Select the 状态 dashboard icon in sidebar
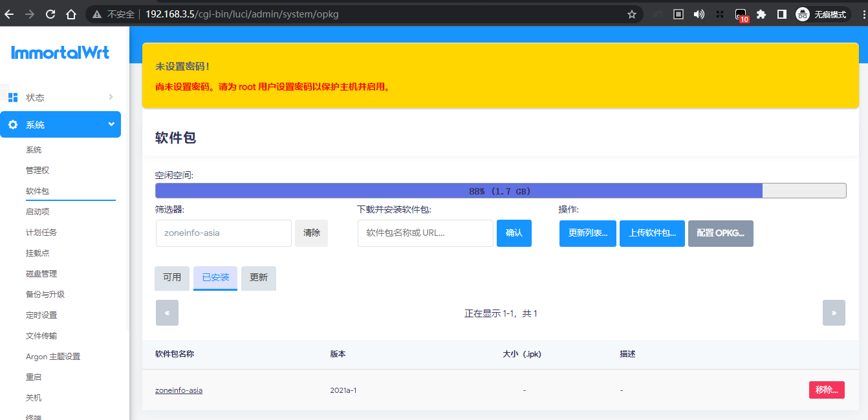 (x=13, y=97)
